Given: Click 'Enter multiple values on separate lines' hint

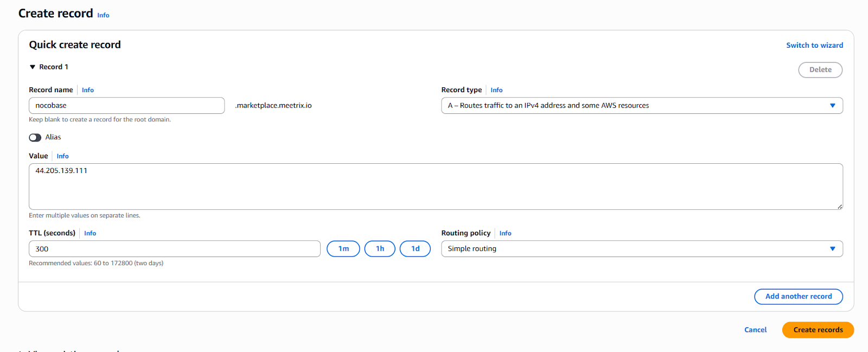Looking at the screenshot, I should [x=85, y=216].
